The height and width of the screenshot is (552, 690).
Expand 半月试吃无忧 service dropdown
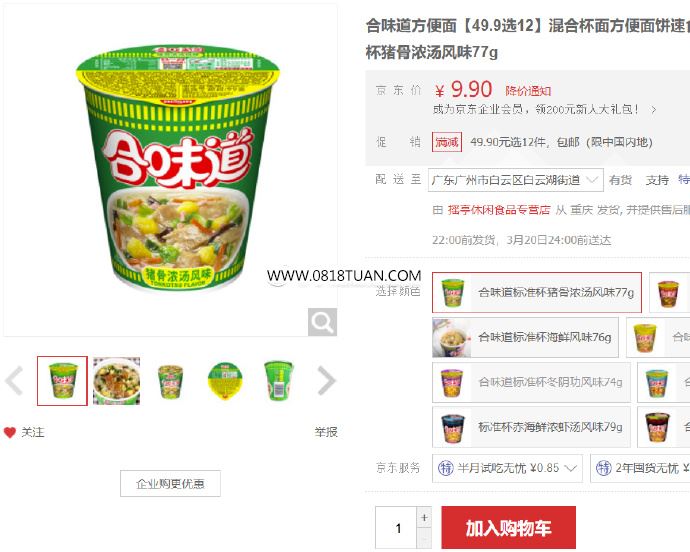507,468
